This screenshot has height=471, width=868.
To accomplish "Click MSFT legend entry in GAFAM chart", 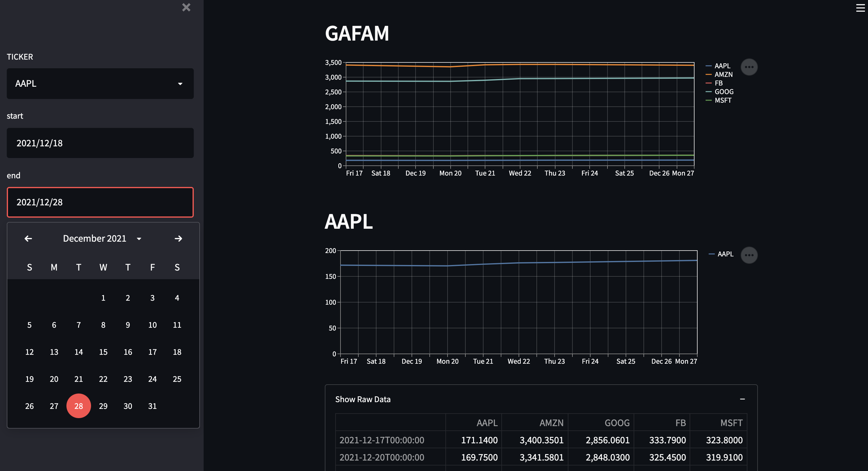I will 719,101.
